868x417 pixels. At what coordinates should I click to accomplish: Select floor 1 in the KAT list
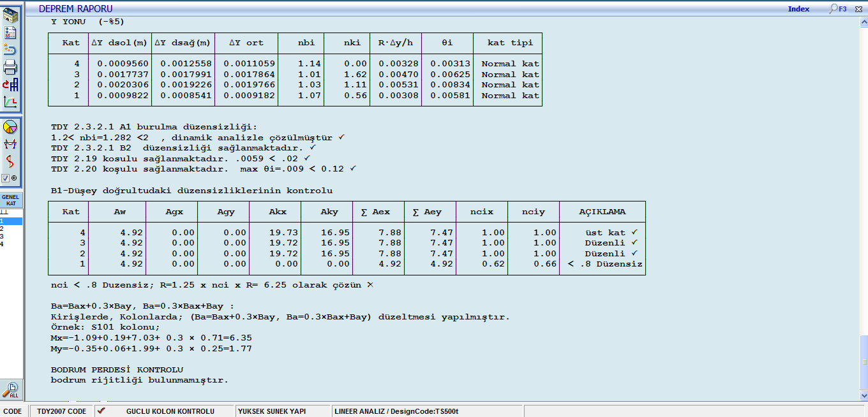(11, 221)
